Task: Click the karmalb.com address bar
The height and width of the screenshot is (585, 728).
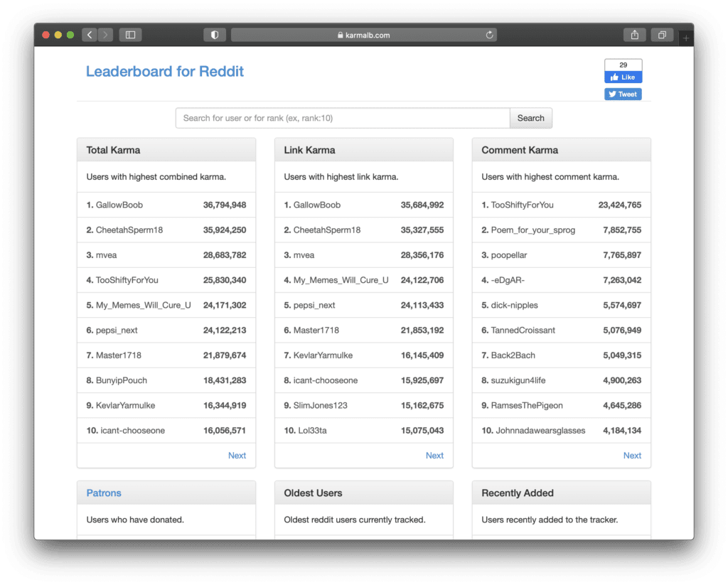Action: coord(363,35)
